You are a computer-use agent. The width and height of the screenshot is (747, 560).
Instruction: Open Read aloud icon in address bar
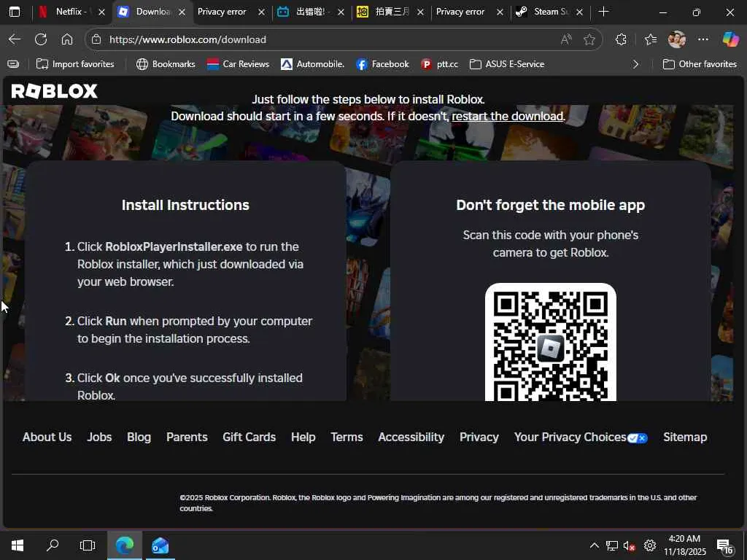(x=566, y=39)
